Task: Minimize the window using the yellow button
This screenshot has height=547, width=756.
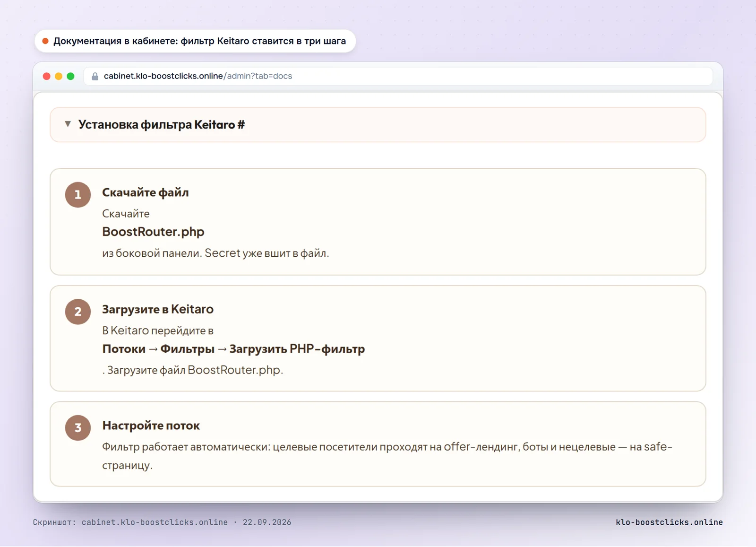Action: 59,76
